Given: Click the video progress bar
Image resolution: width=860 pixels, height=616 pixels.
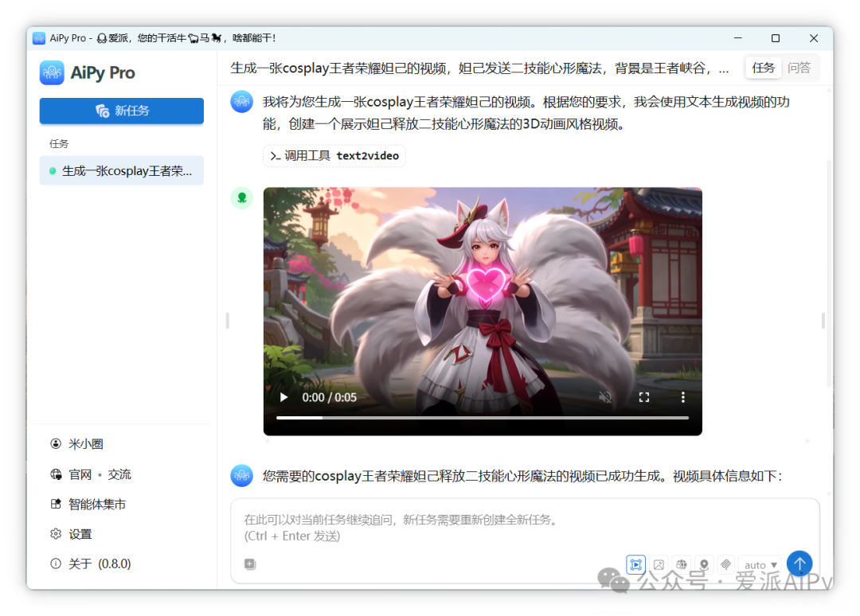Looking at the screenshot, I should pyautogui.click(x=482, y=418).
